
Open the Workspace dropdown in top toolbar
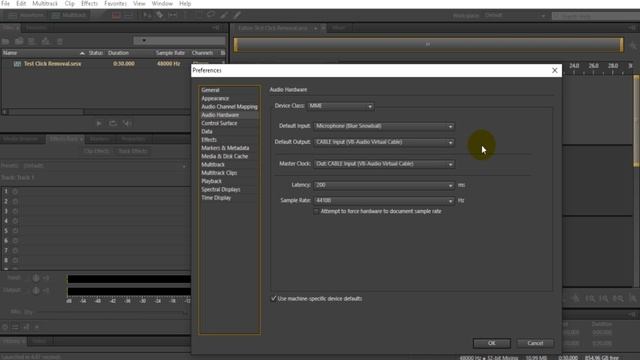point(515,16)
